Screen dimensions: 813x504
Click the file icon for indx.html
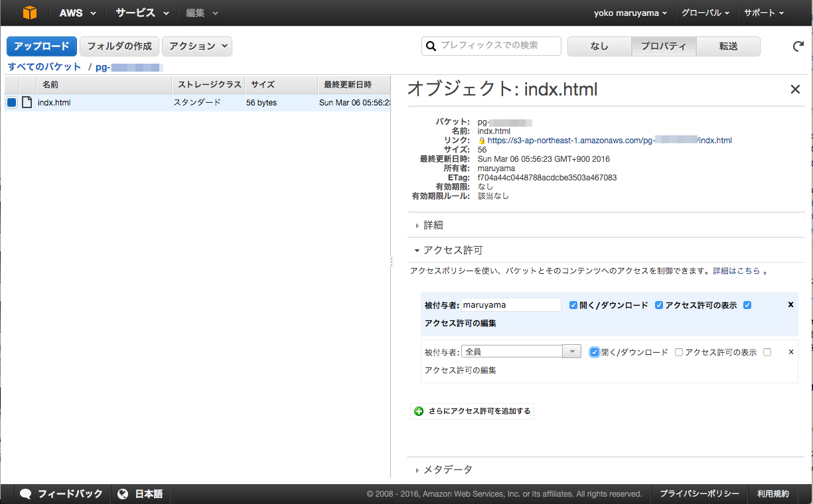(x=27, y=103)
